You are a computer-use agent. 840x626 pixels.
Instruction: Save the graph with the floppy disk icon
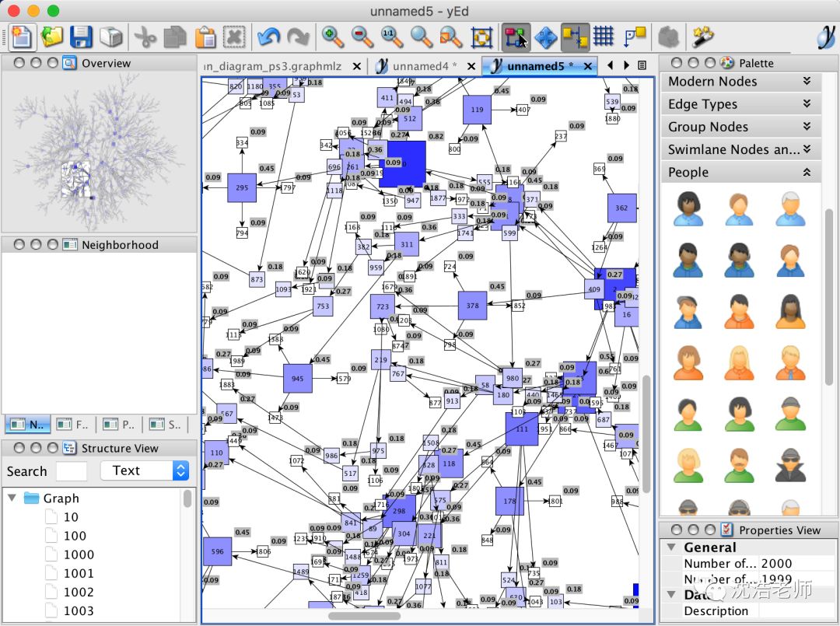pos(82,37)
